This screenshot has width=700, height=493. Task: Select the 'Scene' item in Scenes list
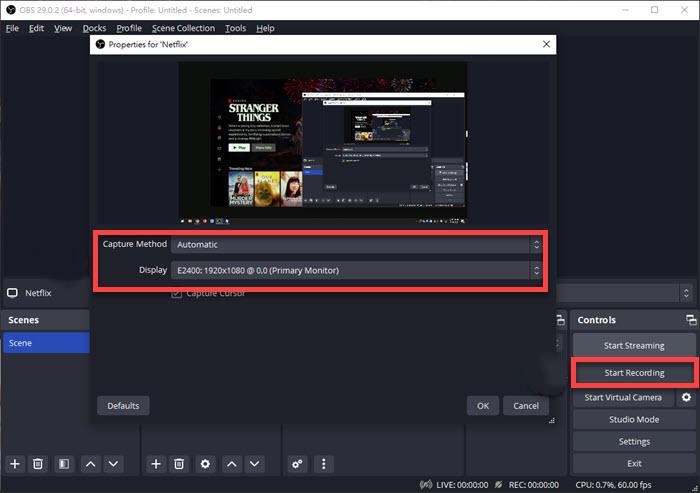[x=46, y=343]
